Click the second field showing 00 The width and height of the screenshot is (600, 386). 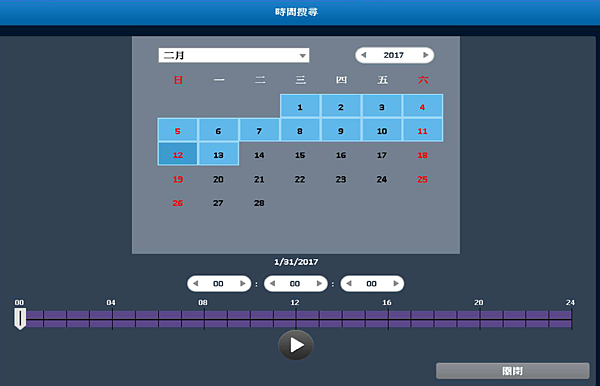372,283
